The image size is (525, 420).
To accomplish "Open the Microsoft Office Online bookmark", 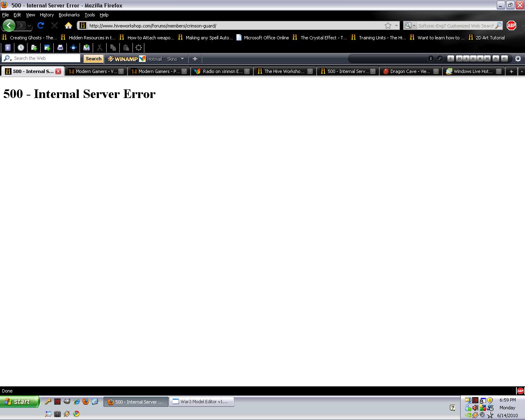I will coord(262,37).
